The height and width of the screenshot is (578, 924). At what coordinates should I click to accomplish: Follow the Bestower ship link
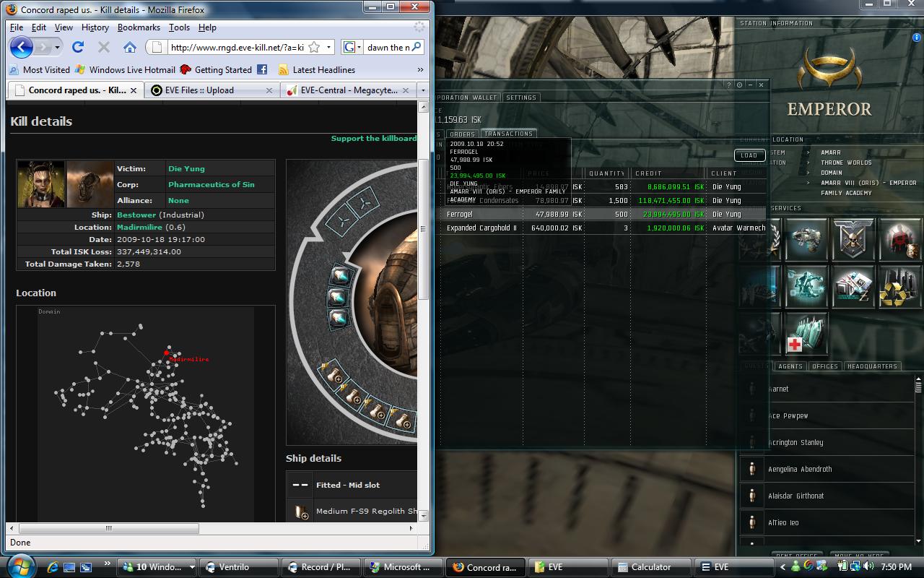[136, 215]
